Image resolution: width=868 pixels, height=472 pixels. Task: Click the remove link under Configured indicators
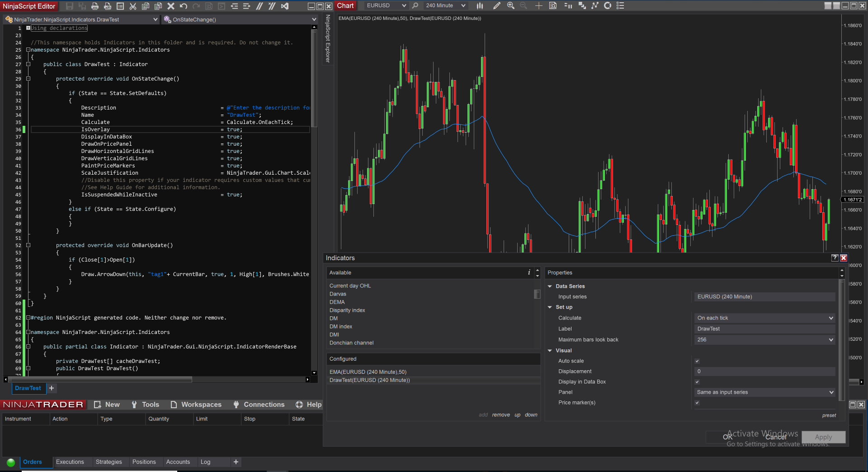pyautogui.click(x=501, y=415)
